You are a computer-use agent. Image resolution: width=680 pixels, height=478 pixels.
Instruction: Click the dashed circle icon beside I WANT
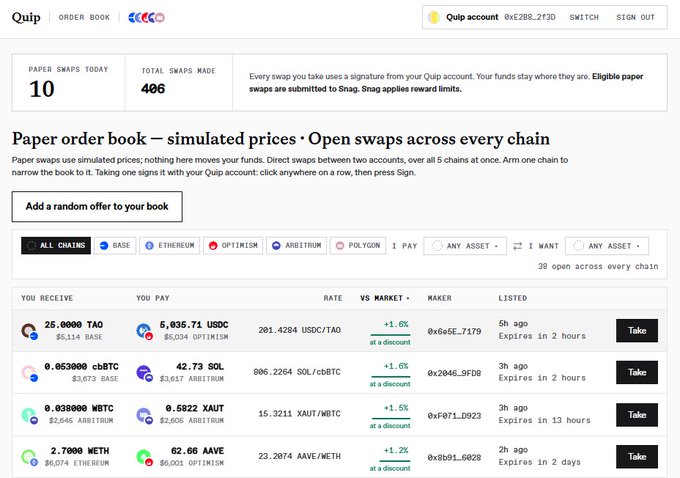point(579,246)
